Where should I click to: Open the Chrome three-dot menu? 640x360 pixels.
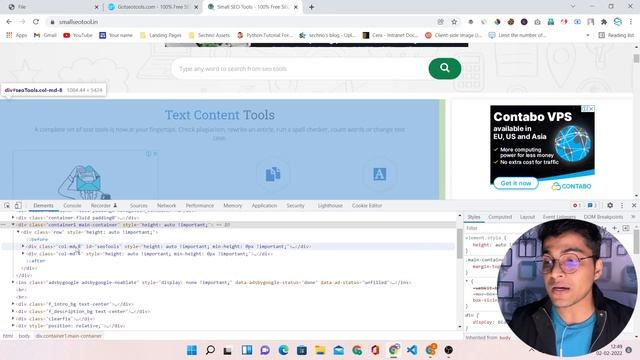pos(631,22)
